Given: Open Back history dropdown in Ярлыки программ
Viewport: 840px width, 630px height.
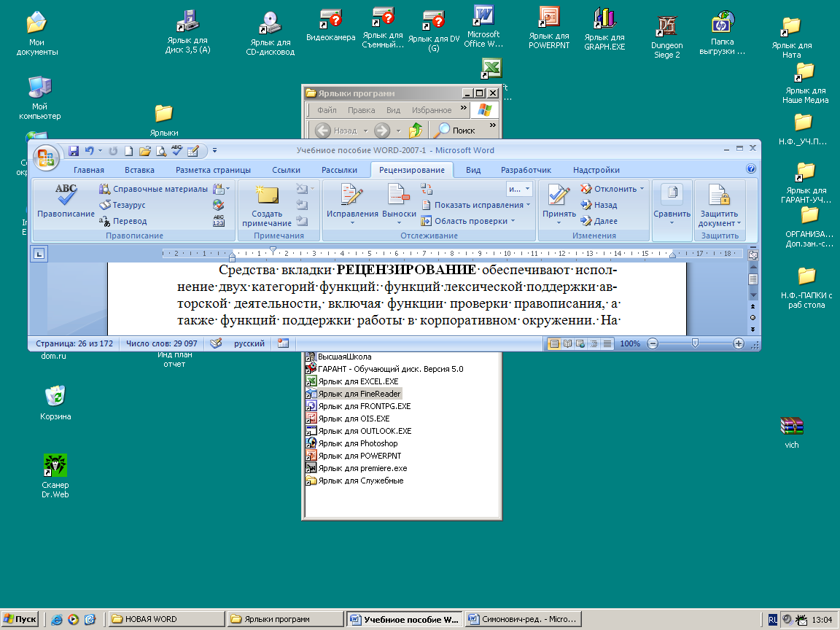Looking at the screenshot, I should (x=365, y=131).
